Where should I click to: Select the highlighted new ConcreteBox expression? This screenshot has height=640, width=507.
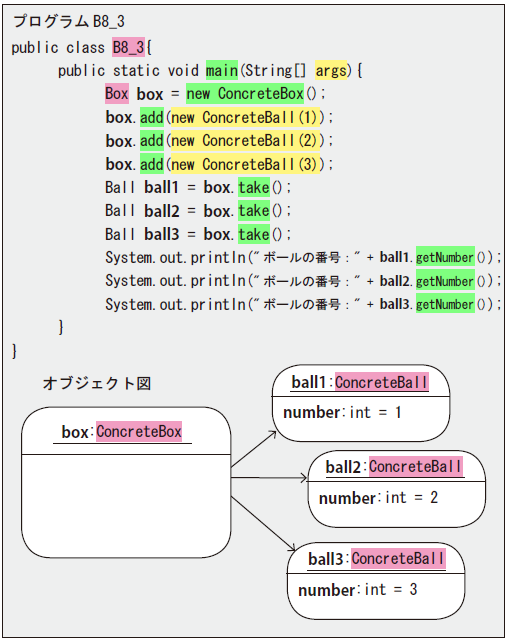[245, 93]
